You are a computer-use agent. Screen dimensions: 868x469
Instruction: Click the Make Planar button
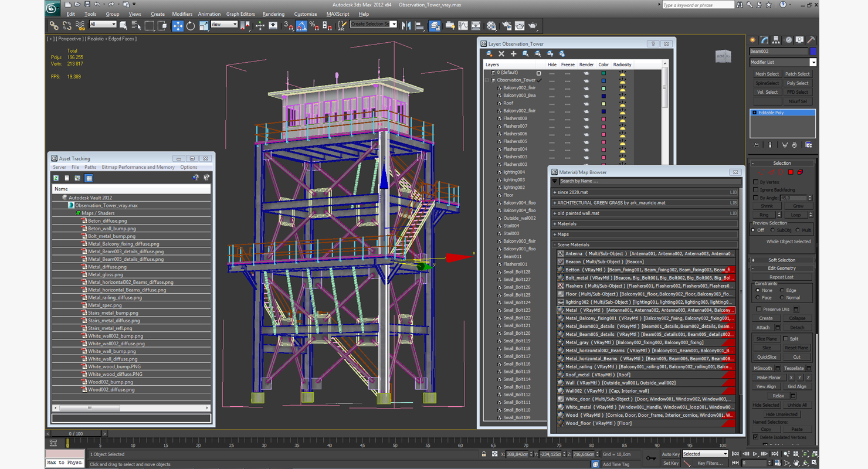[x=768, y=378]
